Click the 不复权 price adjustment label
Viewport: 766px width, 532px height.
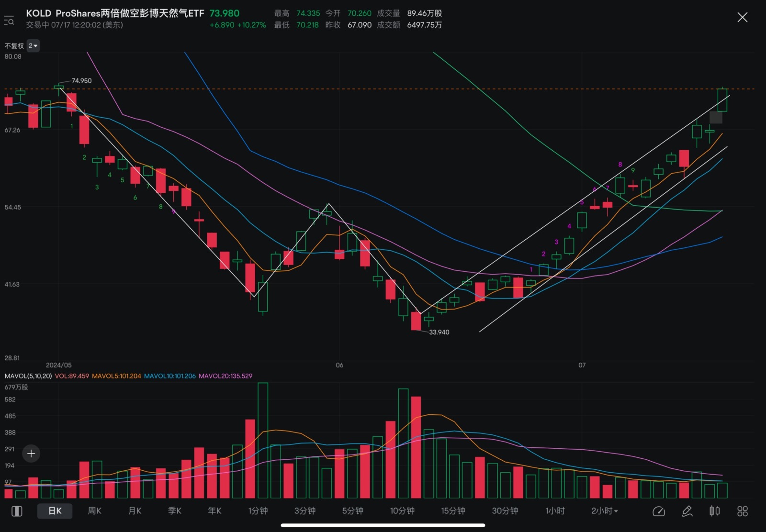14,46
